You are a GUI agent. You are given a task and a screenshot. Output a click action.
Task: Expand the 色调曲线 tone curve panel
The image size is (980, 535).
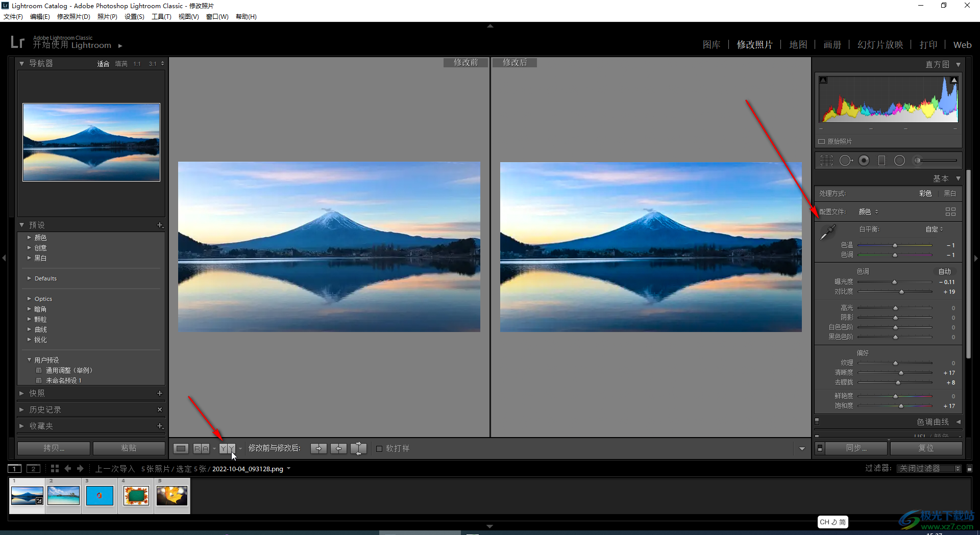[958, 422]
